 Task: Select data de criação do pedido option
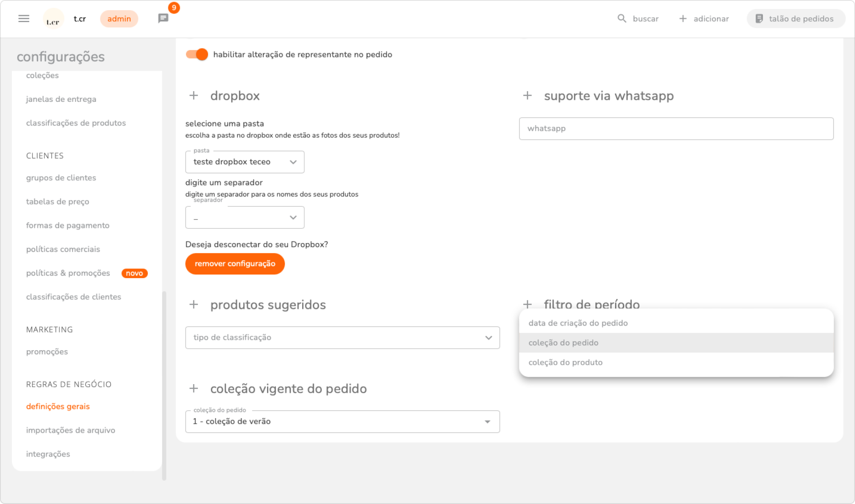click(x=578, y=323)
